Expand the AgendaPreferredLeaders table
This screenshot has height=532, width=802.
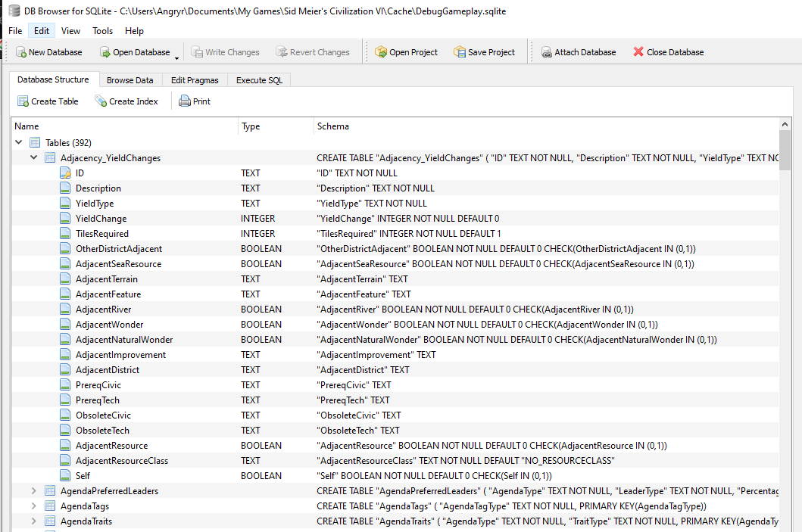pos(33,491)
